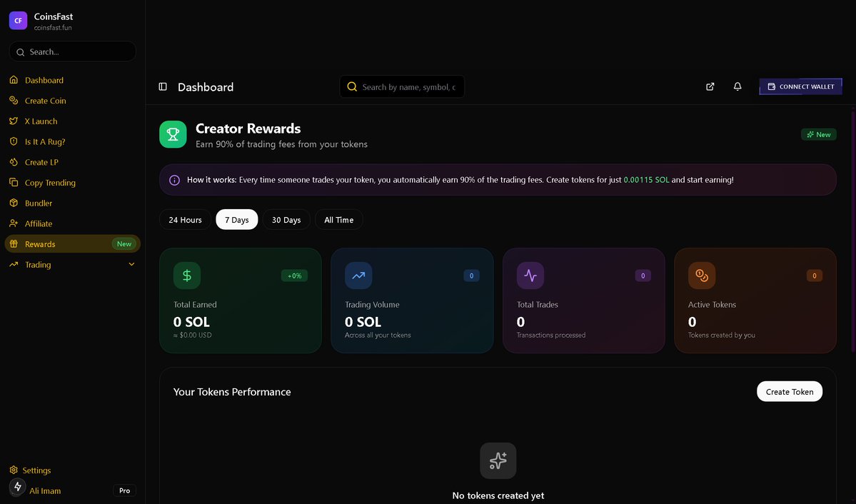This screenshot has width=856, height=504.
Task: Click the Trading chart icon in sidebar
Action: [x=14, y=264]
